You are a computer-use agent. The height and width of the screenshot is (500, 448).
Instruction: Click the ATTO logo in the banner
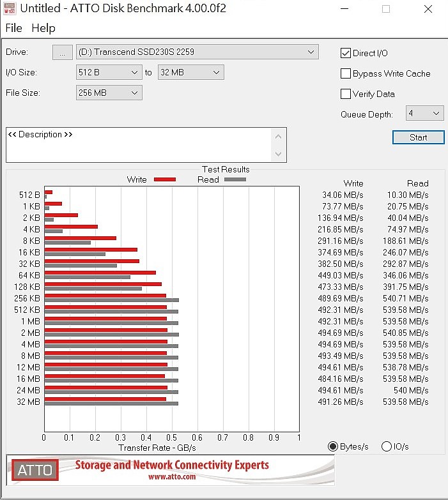click(x=35, y=470)
